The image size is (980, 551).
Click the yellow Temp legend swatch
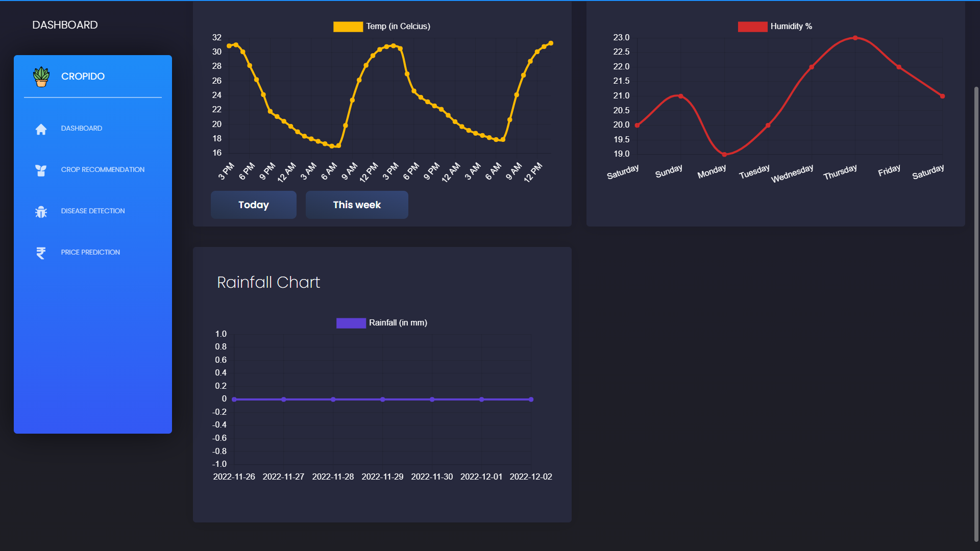click(348, 26)
